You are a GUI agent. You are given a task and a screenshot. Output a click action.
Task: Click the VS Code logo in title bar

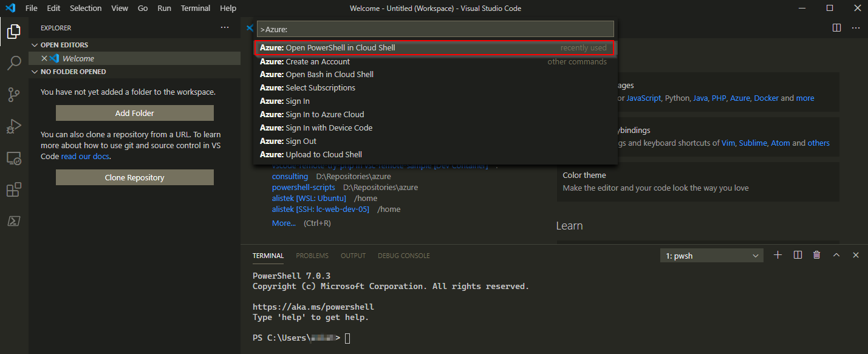coord(10,8)
